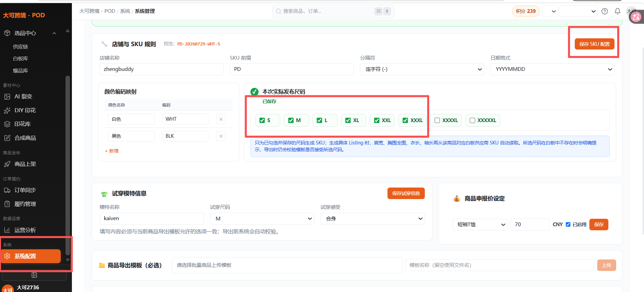644x292 pixels.
Task: Uncheck the XXL size checkbox
Action: (x=377, y=120)
